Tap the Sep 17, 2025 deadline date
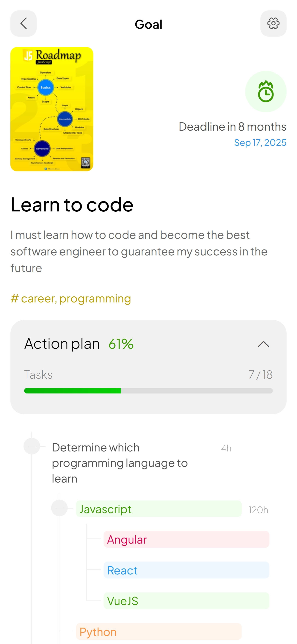Image resolution: width=297 pixels, height=644 pixels. tap(260, 143)
